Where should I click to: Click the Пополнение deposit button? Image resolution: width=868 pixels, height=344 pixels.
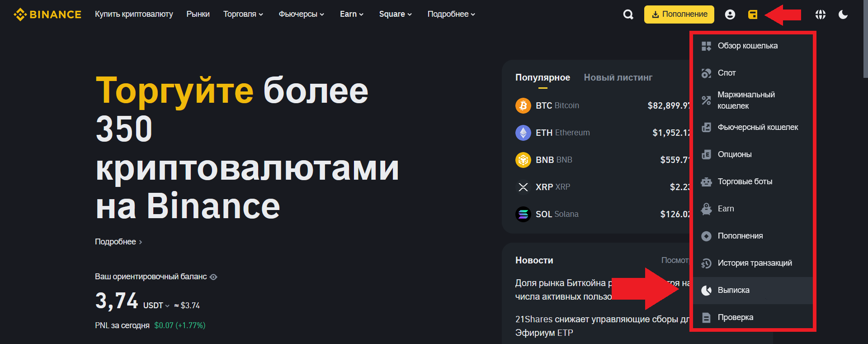(679, 14)
